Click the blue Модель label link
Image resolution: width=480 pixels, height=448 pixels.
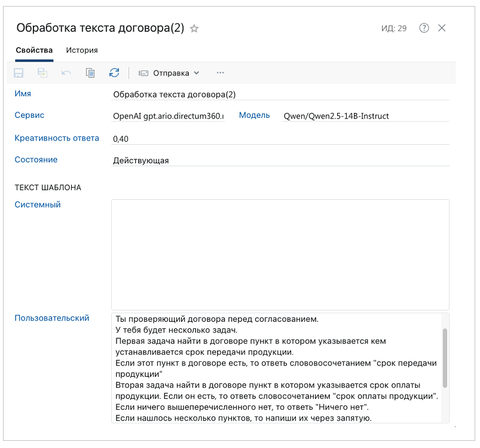click(254, 115)
